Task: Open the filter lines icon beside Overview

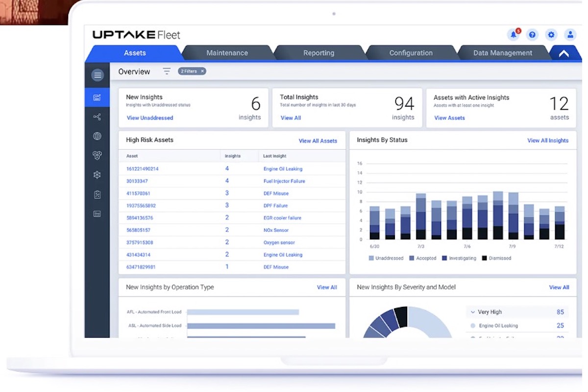Action: point(167,71)
